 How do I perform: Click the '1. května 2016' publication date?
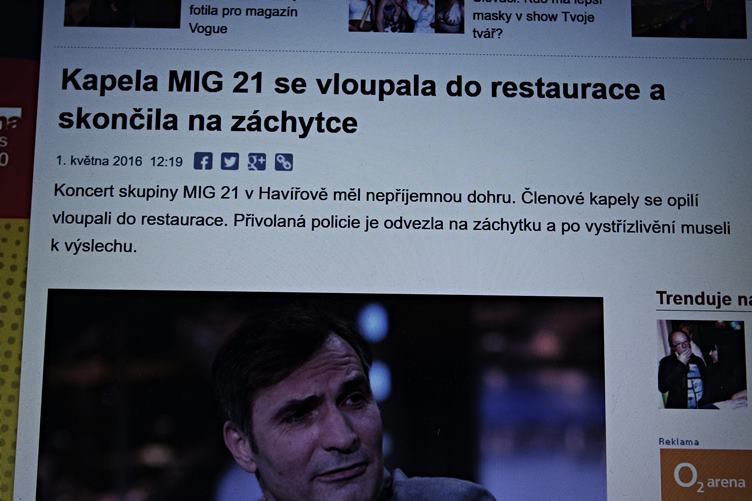(99, 161)
